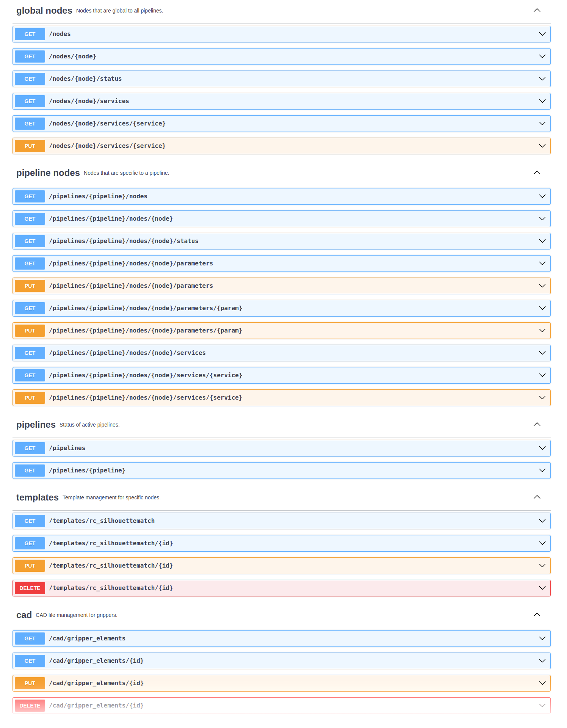Click PUT badge for /nodes/{node}/services/{service}
Image resolution: width=567 pixels, height=728 pixels.
(x=30, y=146)
